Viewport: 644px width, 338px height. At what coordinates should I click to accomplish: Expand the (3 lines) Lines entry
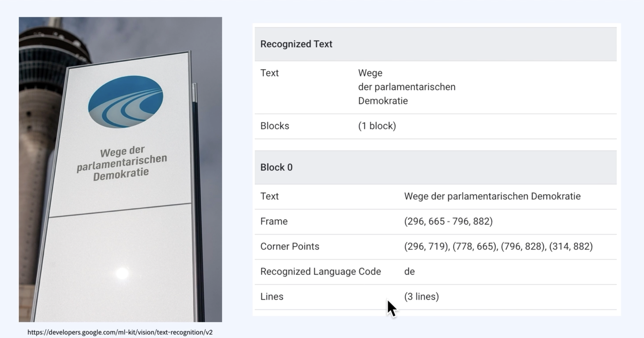coord(421,296)
